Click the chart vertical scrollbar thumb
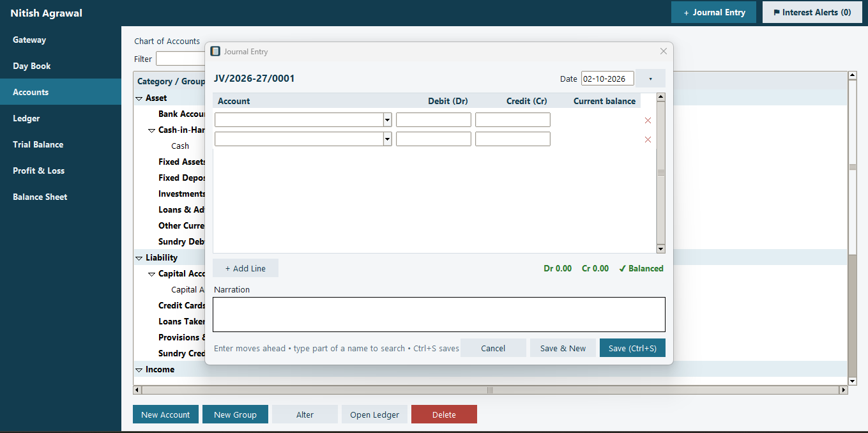 point(852,167)
